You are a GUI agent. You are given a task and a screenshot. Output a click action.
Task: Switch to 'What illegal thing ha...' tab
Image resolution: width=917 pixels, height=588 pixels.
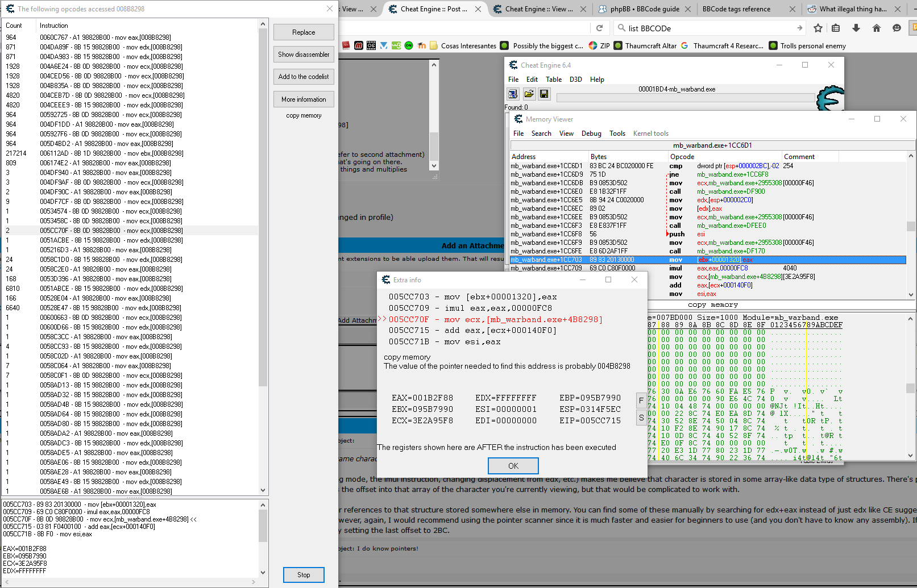[853, 9]
